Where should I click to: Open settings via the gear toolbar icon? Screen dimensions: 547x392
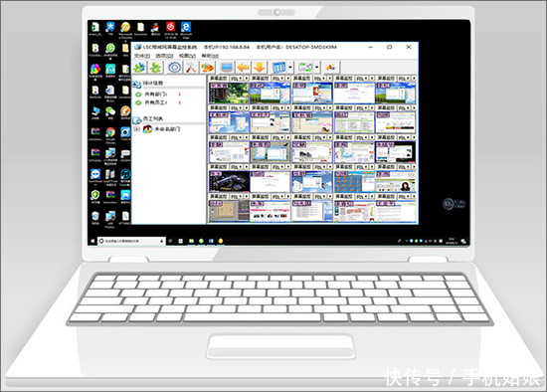[x=174, y=67]
